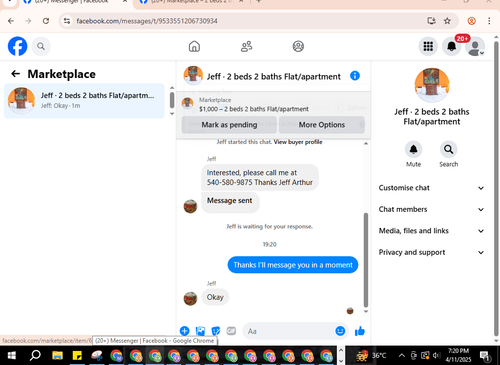Open the Facebook menu grid icon
Viewport: 500px width, 365px height.
(428, 46)
